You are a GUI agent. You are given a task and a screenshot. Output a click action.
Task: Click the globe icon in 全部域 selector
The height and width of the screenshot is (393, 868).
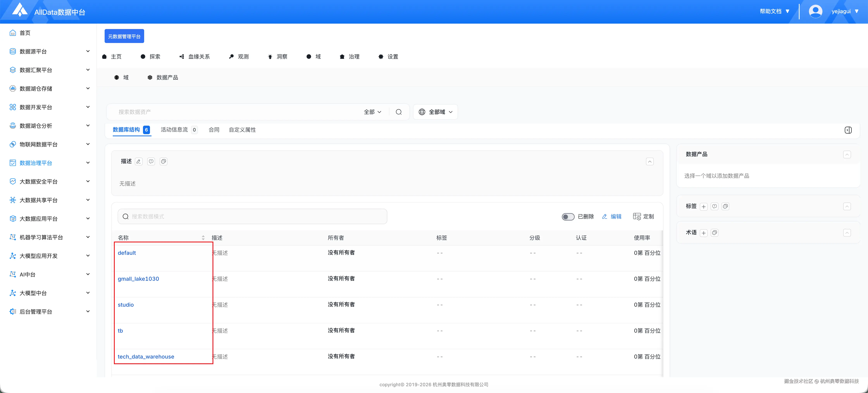point(422,112)
